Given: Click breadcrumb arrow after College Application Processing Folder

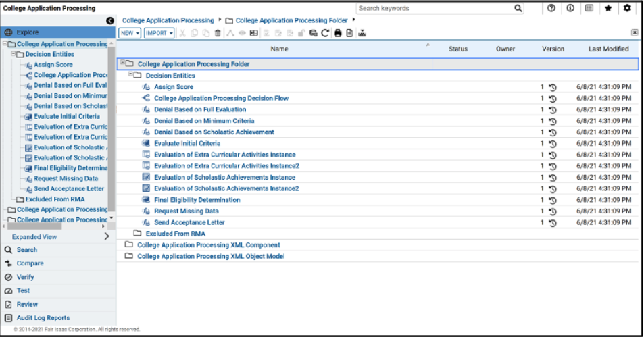Looking at the screenshot, I should click(x=353, y=20).
